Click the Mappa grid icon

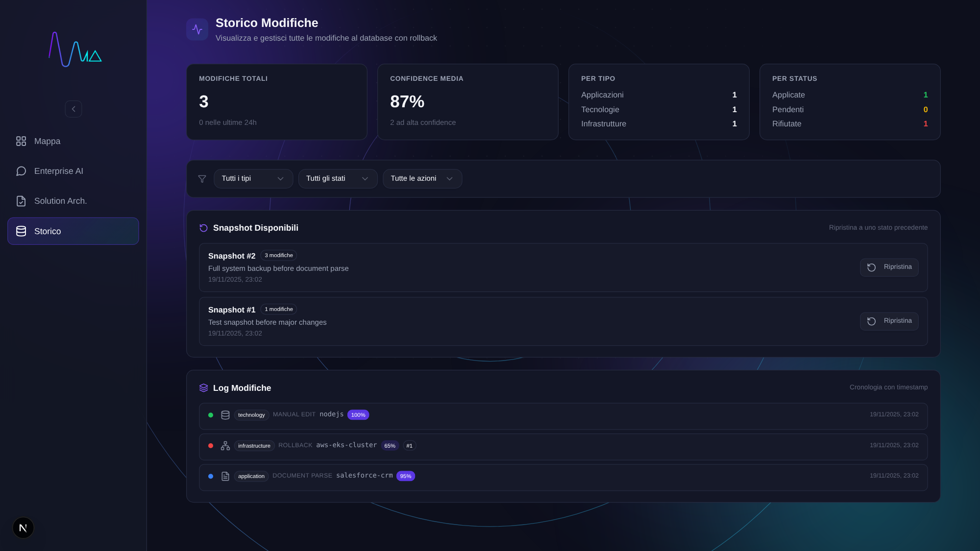[21, 141]
